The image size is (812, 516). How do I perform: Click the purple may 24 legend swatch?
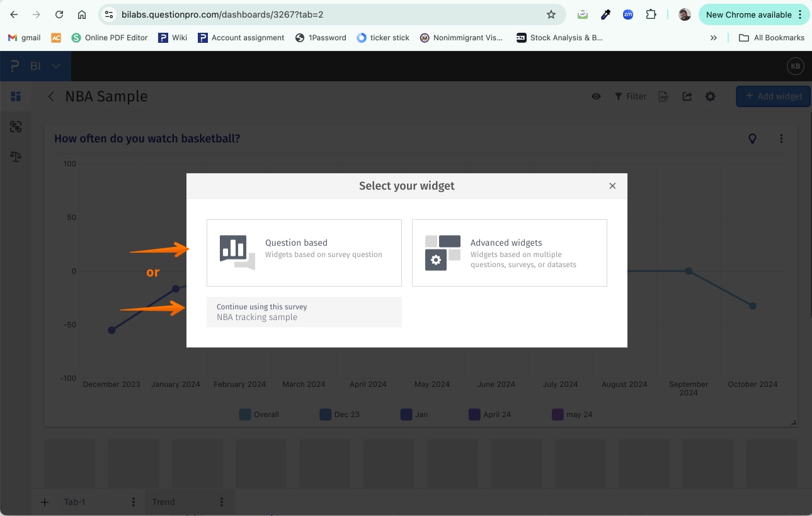coord(558,414)
